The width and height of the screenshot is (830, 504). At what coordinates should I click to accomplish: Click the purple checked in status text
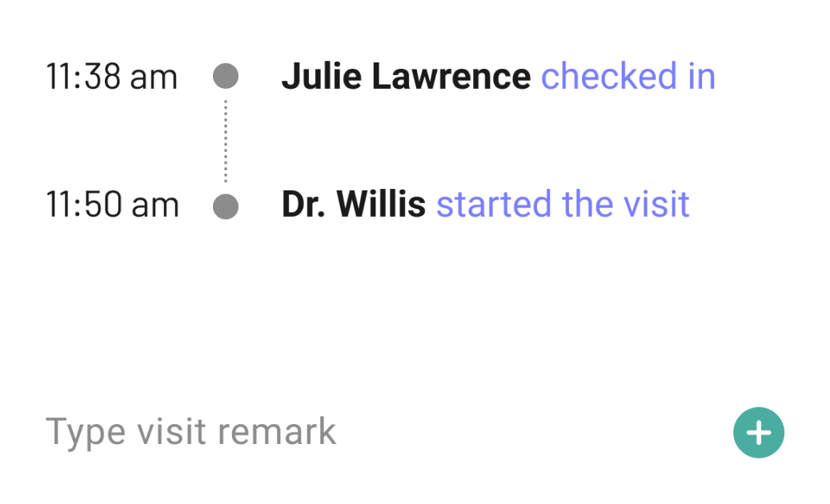[x=628, y=77]
